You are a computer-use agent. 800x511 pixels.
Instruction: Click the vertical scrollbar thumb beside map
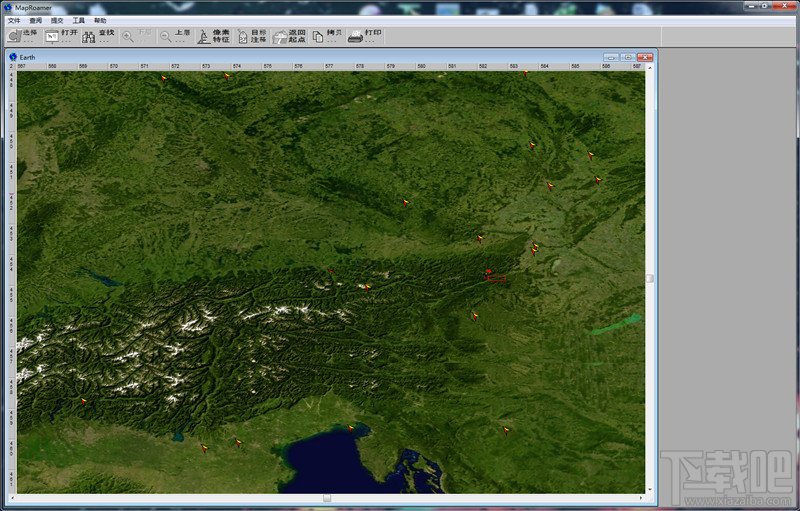(x=650, y=278)
